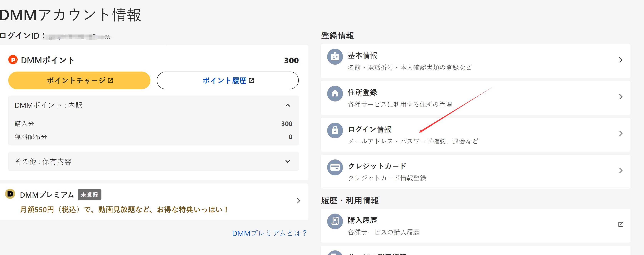Screen dimensions: 644x255
Task: Click the DMMポイント heading text
Action: (x=47, y=60)
